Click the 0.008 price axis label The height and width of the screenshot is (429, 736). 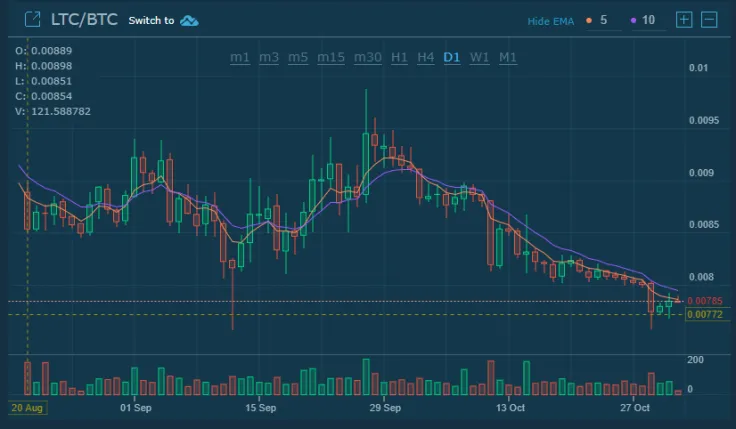coord(701,277)
